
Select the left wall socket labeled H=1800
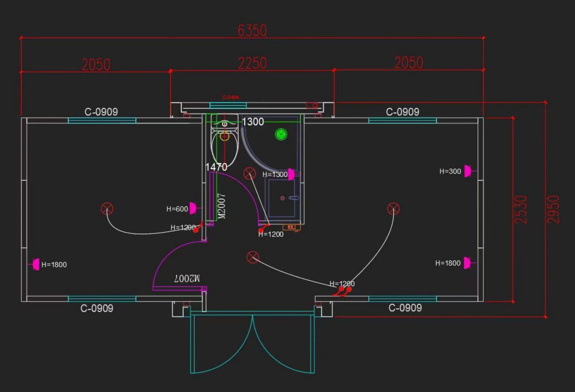(36, 264)
